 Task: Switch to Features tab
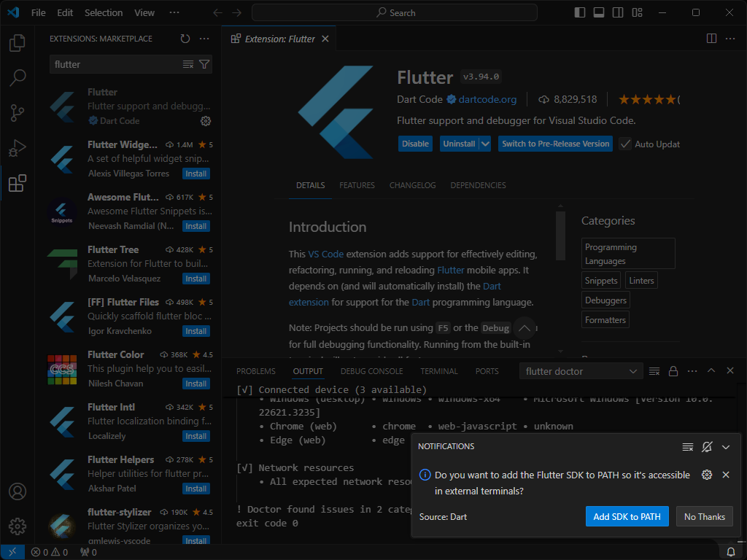tap(357, 185)
